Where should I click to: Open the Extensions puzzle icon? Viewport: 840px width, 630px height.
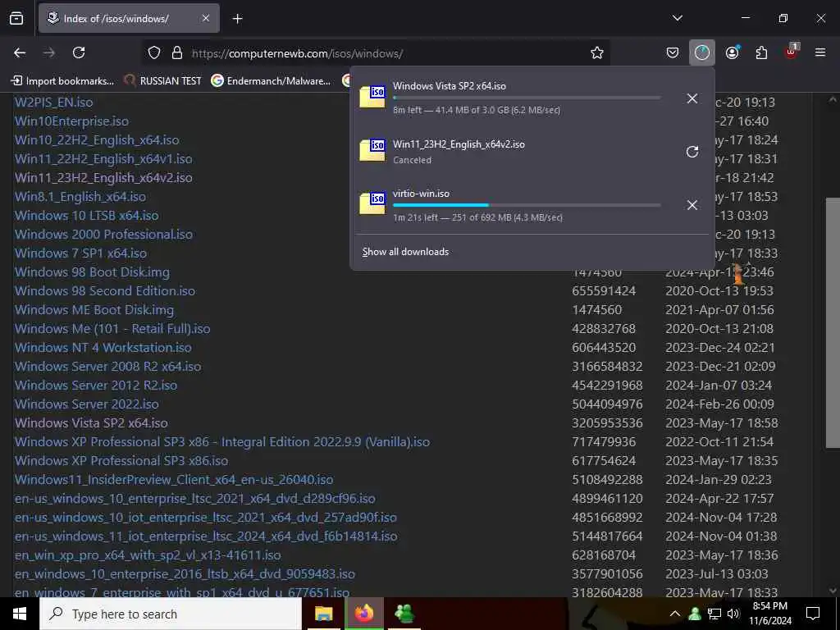tap(761, 52)
